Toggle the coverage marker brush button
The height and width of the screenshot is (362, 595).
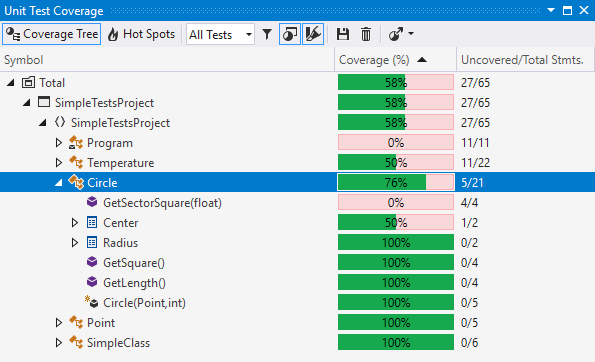[x=313, y=34]
